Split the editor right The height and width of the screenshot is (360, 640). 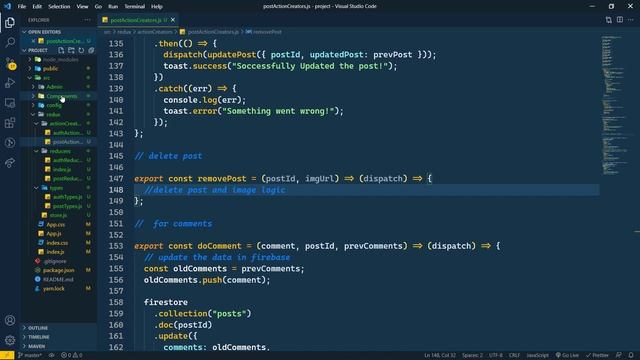620,20
